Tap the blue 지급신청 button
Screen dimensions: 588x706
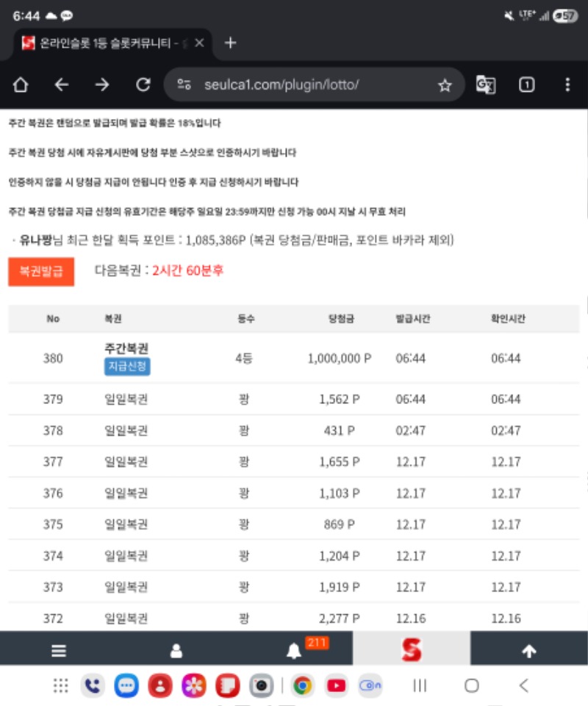click(127, 367)
